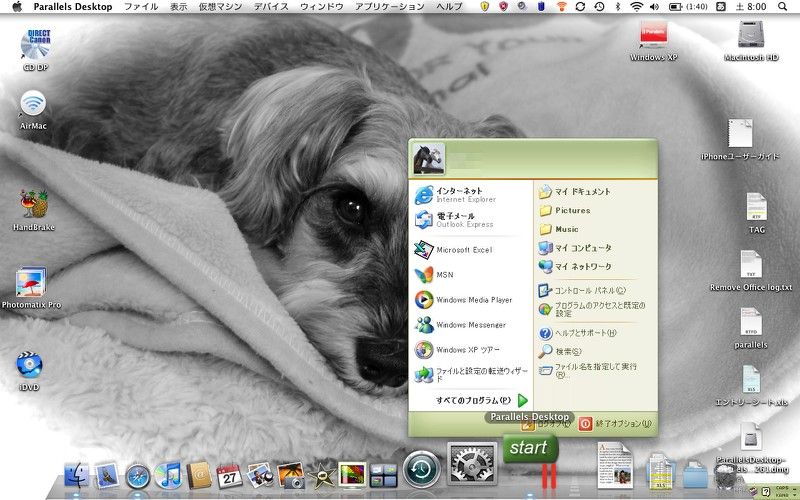Open iDVD desktop icon
This screenshot has height=500, width=800.
[29, 370]
